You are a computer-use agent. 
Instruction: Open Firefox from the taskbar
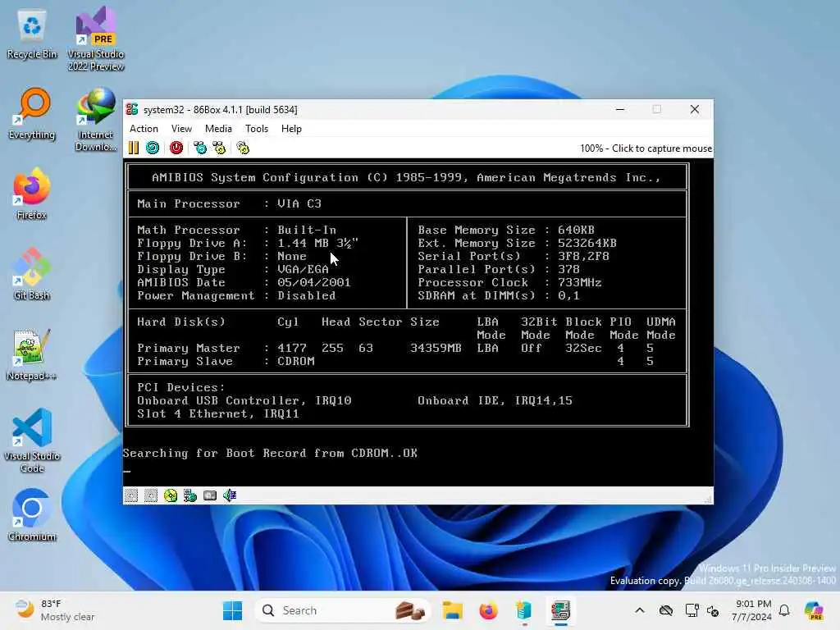click(488, 610)
